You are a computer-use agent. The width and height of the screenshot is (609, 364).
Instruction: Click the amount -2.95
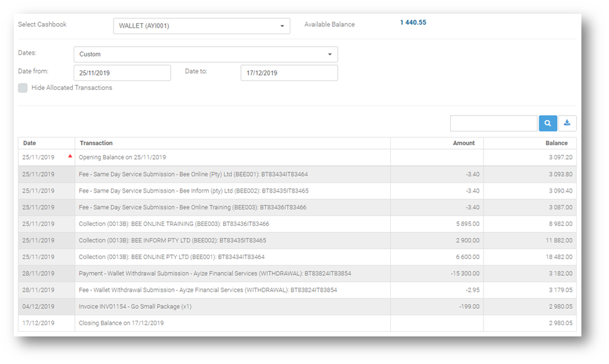(472, 290)
